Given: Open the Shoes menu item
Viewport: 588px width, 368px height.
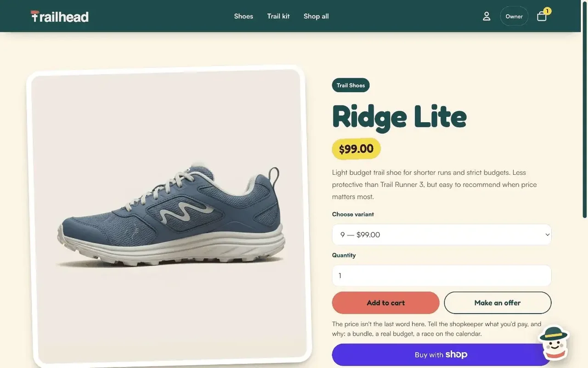Looking at the screenshot, I should (x=243, y=16).
